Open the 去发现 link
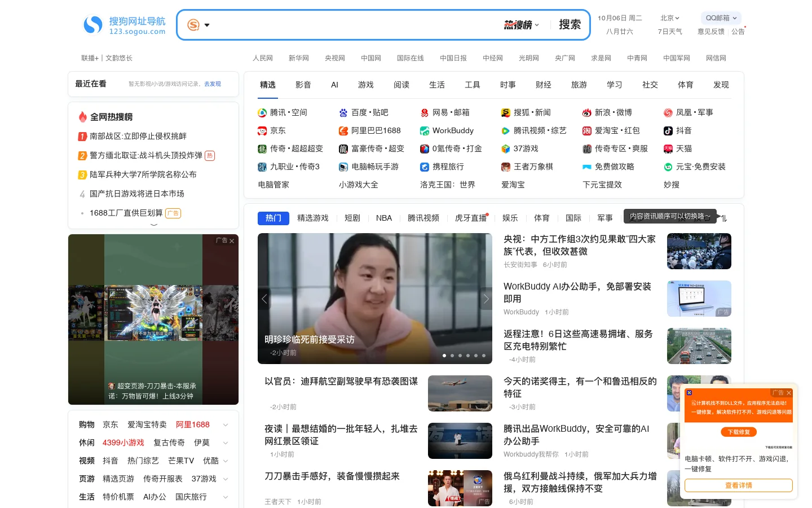812x508 pixels. [213, 84]
